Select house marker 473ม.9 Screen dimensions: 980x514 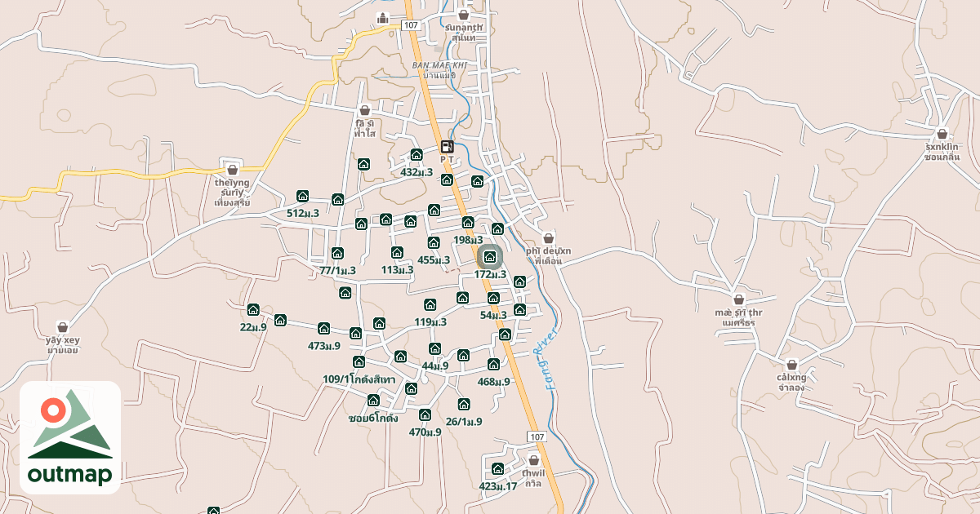pyautogui.click(x=323, y=329)
